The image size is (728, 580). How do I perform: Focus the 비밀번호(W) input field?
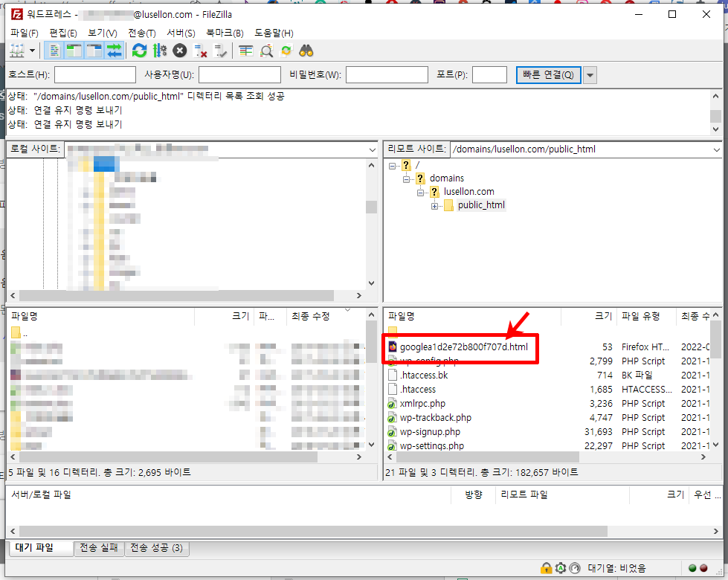pos(387,75)
